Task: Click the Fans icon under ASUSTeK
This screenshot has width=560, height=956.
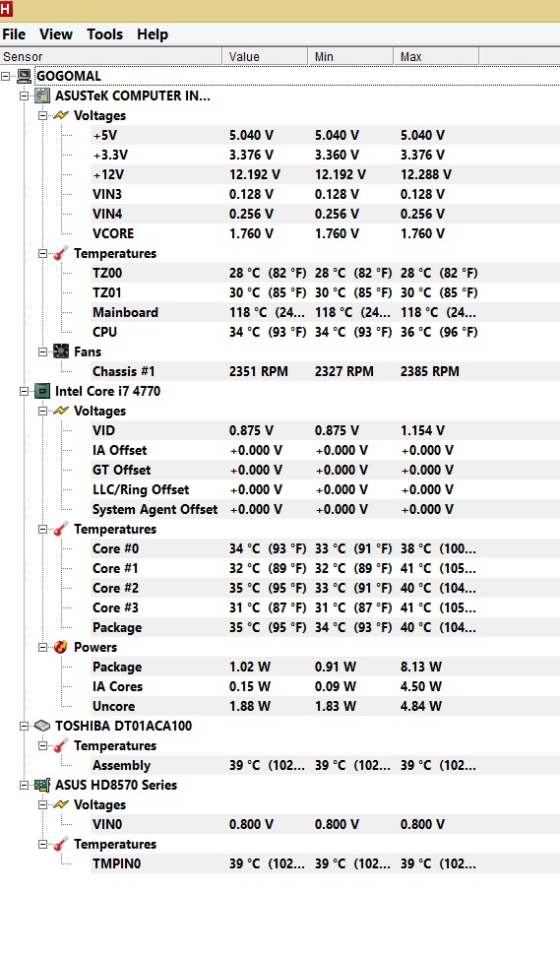Action: pos(61,351)
